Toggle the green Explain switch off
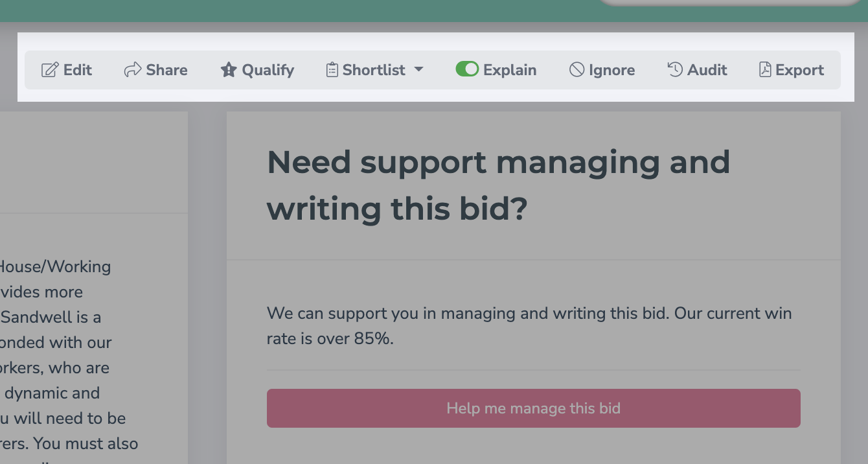 pyautogui.click(x=467, y=69)
